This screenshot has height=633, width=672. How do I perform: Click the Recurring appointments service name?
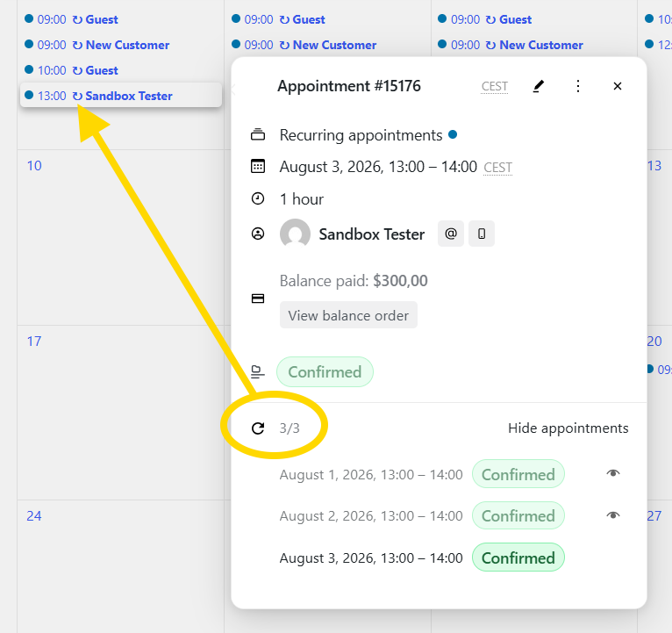click(361, 135)
